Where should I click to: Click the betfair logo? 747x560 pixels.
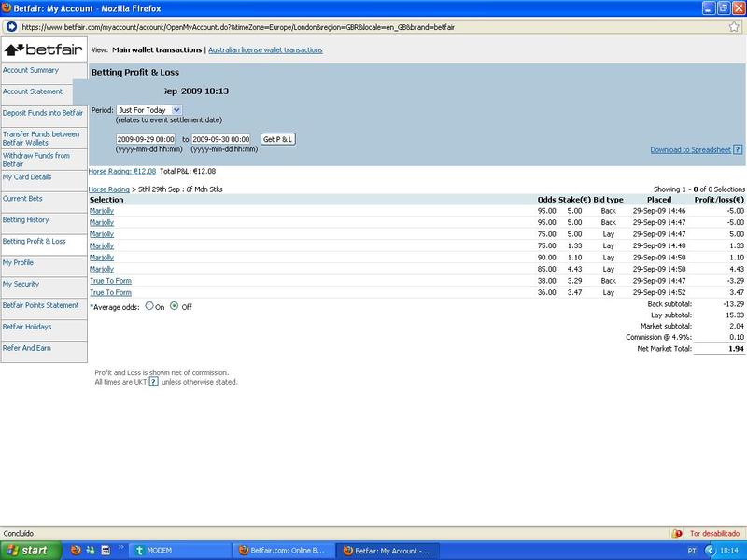[44, 49]
